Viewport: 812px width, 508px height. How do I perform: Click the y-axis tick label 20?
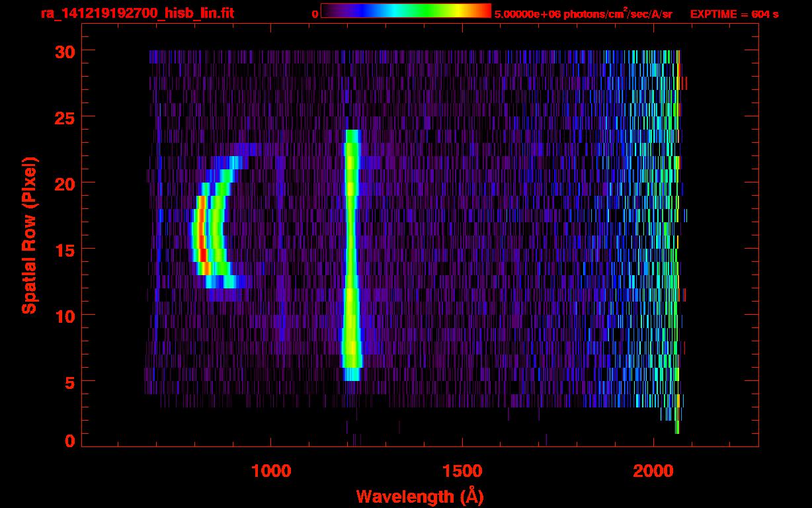[63, 183]
